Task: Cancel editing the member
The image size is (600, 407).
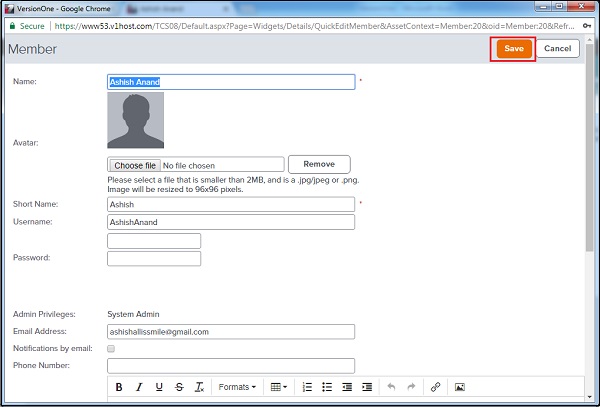Action: click(x=557, y=48)
